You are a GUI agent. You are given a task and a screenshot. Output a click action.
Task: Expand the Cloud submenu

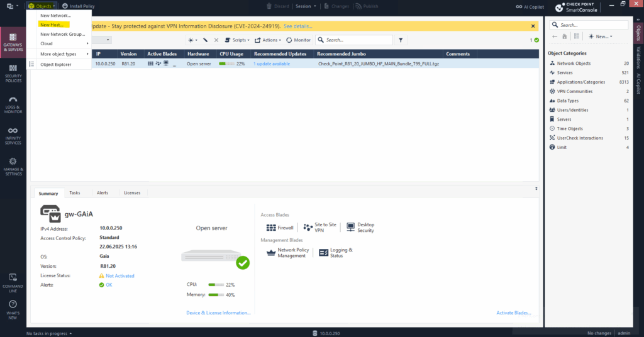pyautogui.click(x=64, y=43)
